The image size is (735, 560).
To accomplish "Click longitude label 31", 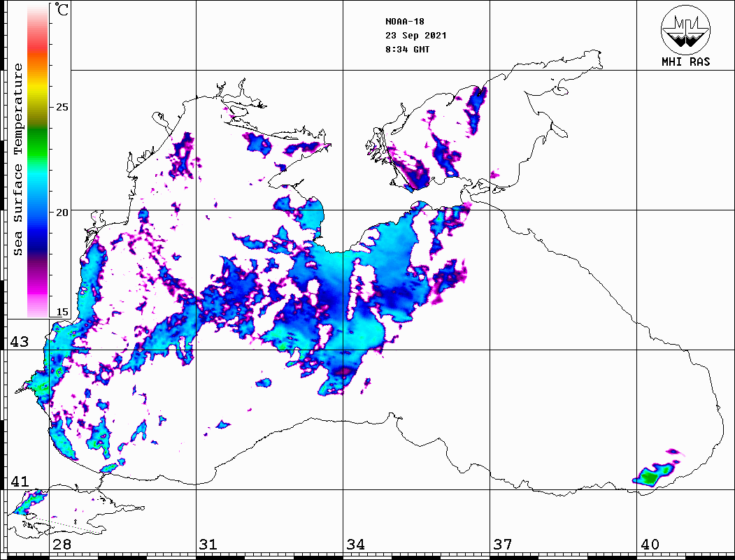I will [x=208, y=544].
